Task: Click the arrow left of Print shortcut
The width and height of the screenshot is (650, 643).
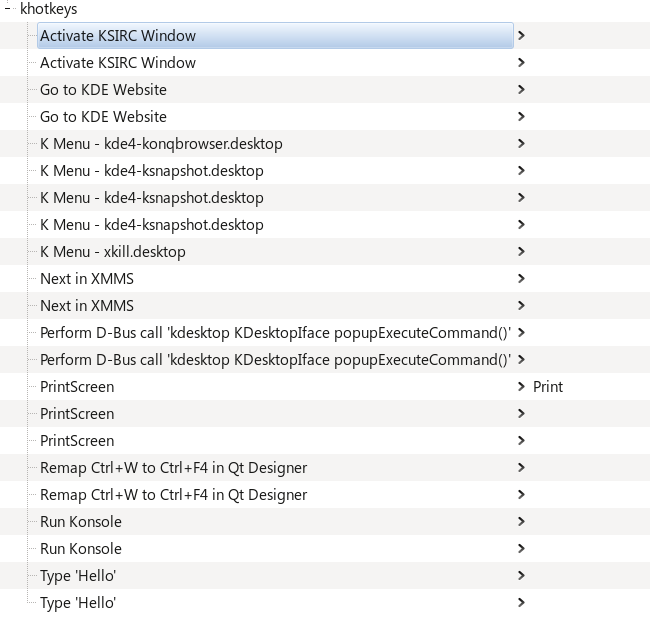Action: click(x=522, y=387)
